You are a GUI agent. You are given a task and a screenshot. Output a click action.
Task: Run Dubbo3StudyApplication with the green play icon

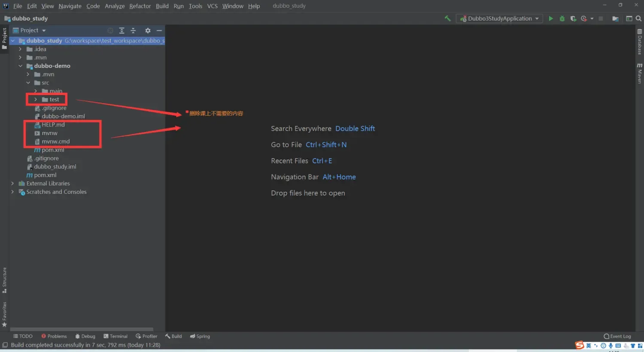(551, 18)
